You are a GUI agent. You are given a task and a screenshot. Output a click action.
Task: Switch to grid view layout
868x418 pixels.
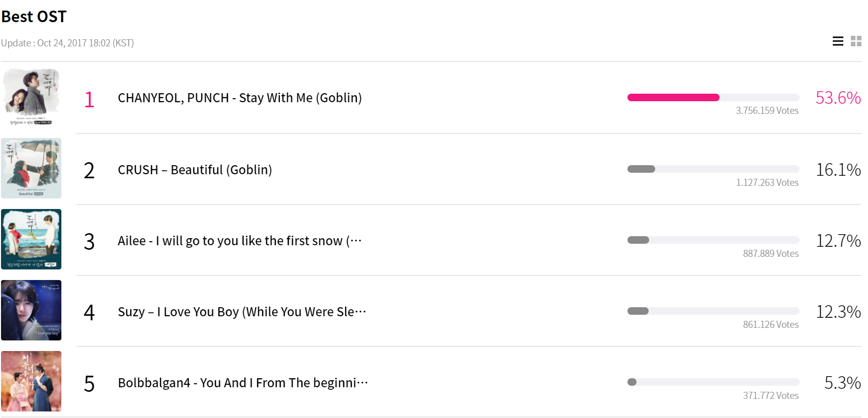pos(856,41)
